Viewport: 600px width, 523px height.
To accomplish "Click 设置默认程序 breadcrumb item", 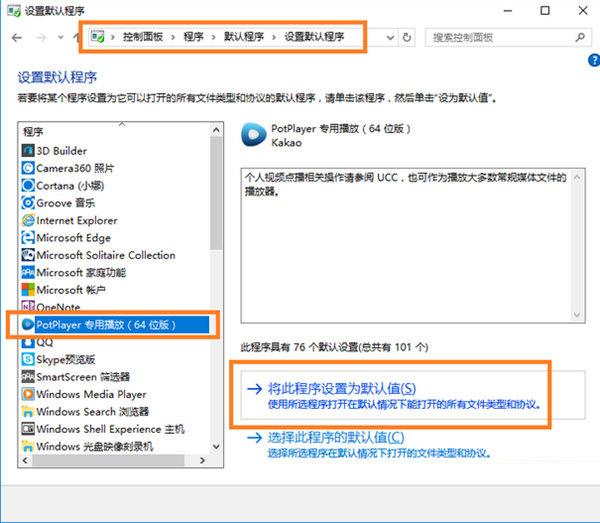I will tap(314, 37).
